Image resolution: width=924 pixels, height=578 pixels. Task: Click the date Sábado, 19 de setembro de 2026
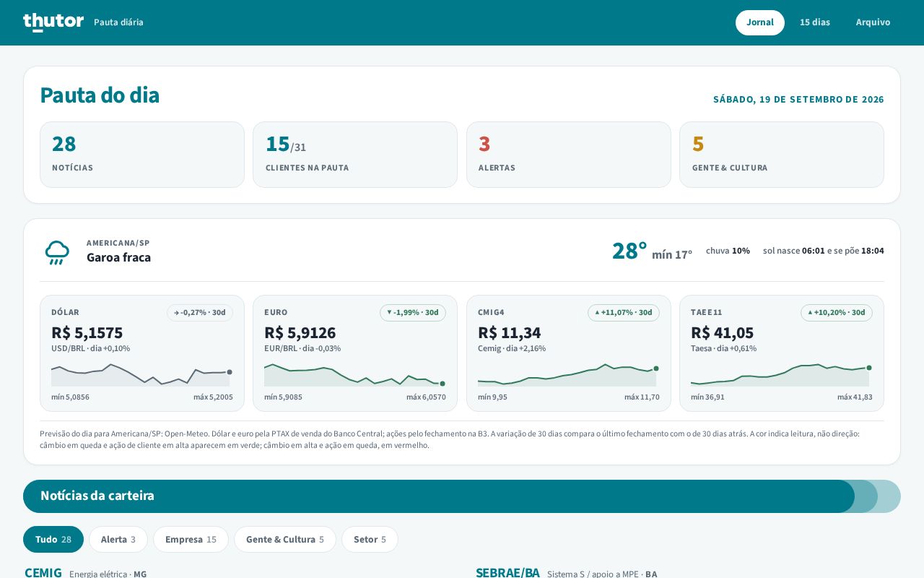point(798,100)
